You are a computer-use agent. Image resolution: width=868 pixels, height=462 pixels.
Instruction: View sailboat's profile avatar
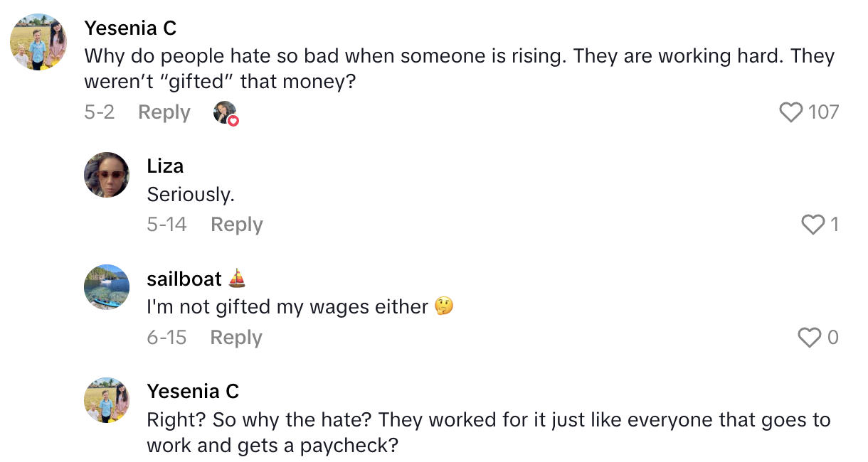[107, 287]
